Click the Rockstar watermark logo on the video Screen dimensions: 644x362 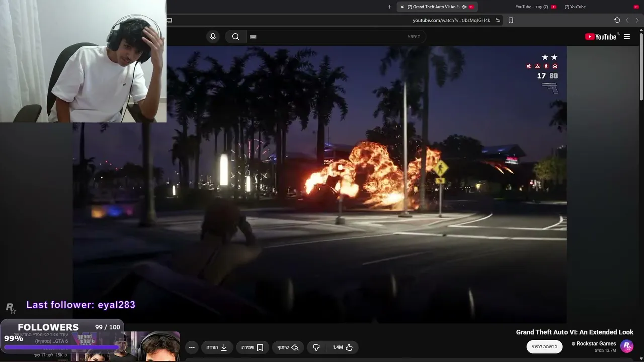[10, 307]
